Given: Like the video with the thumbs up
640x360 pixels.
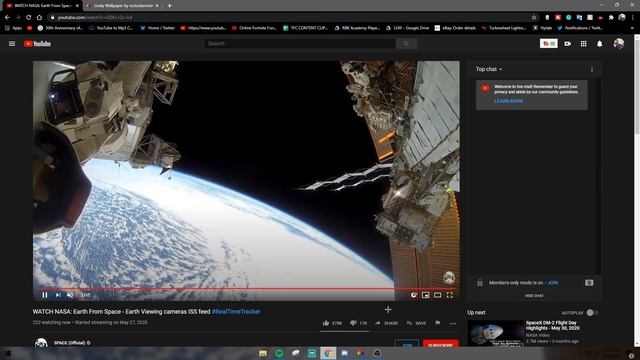Looking at the screenshot, I should pyautogui.click(x=332, y=323).
